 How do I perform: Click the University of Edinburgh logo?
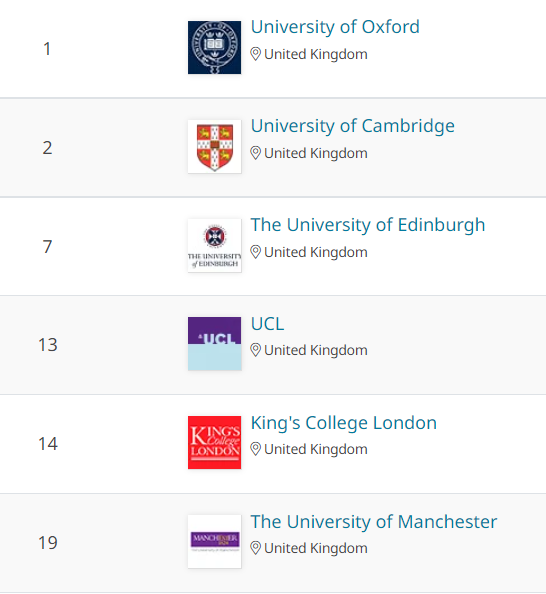coord(214,245)
